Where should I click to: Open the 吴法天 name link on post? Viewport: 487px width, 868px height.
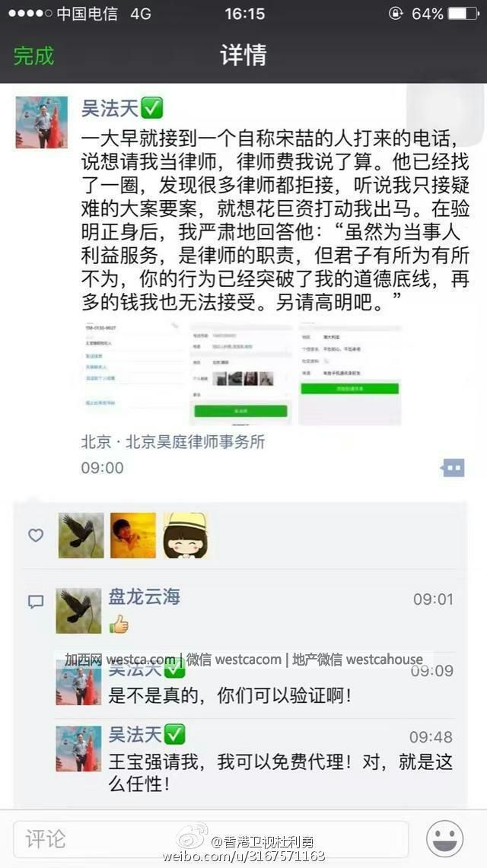pyautogui.click(x=110, y=107)
